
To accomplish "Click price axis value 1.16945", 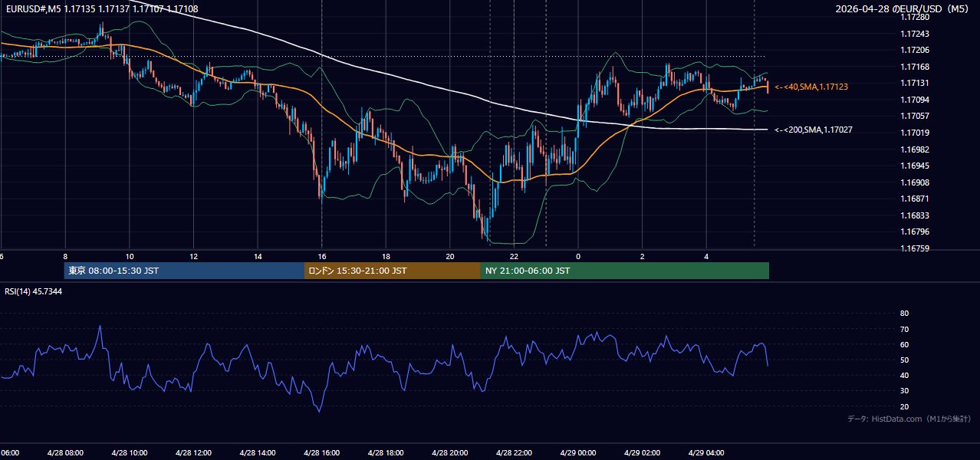I will 915,166.
